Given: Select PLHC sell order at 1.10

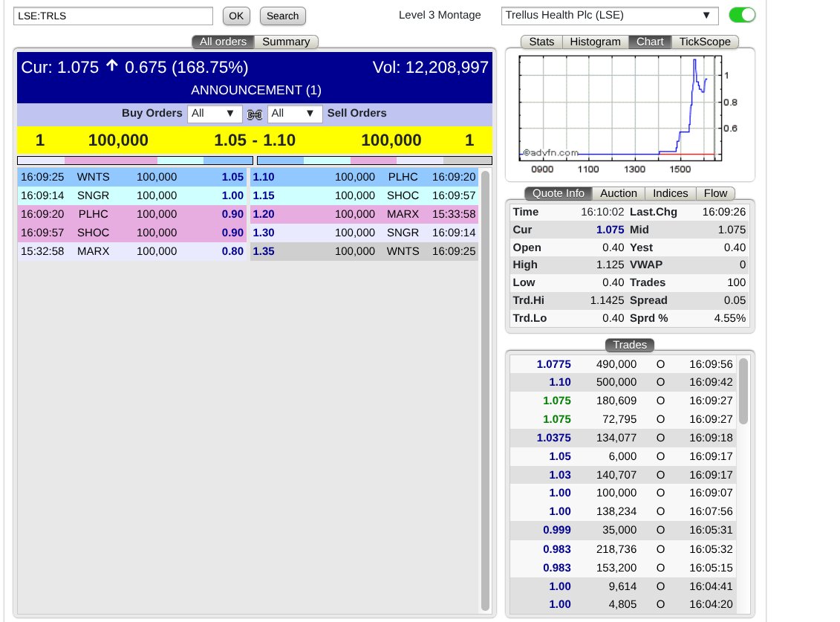Looking at the screenshot, I should coord(364,177).
